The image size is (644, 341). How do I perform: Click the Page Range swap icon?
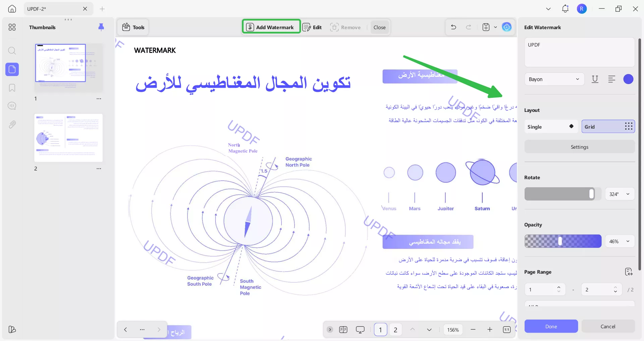[629, 272]
